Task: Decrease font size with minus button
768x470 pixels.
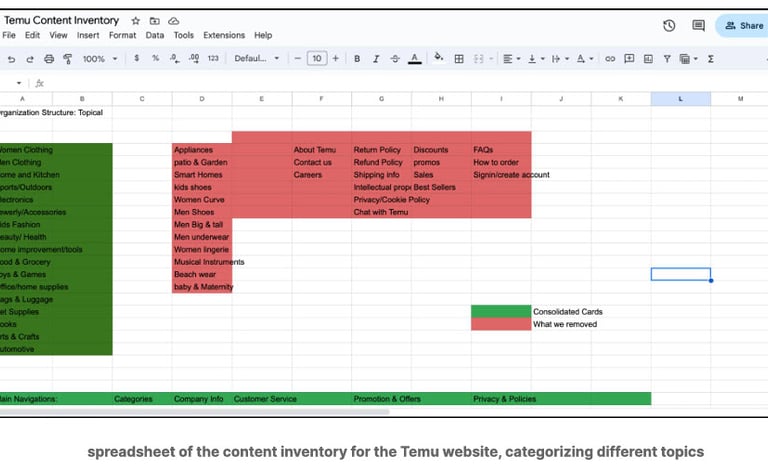Action: 297,58
